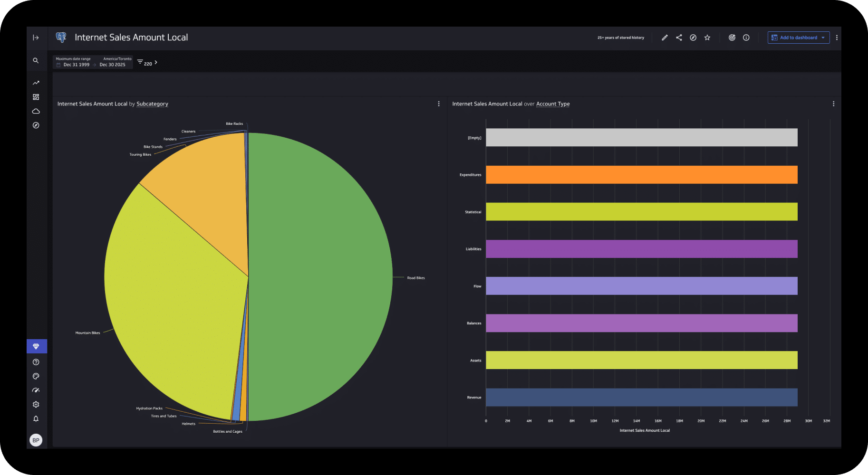Click the Touring Bikes pie label
This screenshot has height=475, width=868.
[x=140, y=154]
